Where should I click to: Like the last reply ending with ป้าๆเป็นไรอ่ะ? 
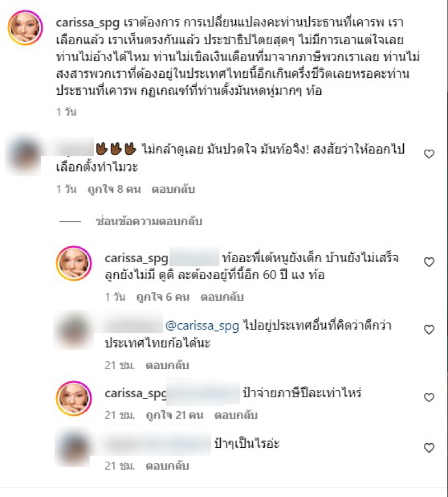click(428, 448)
